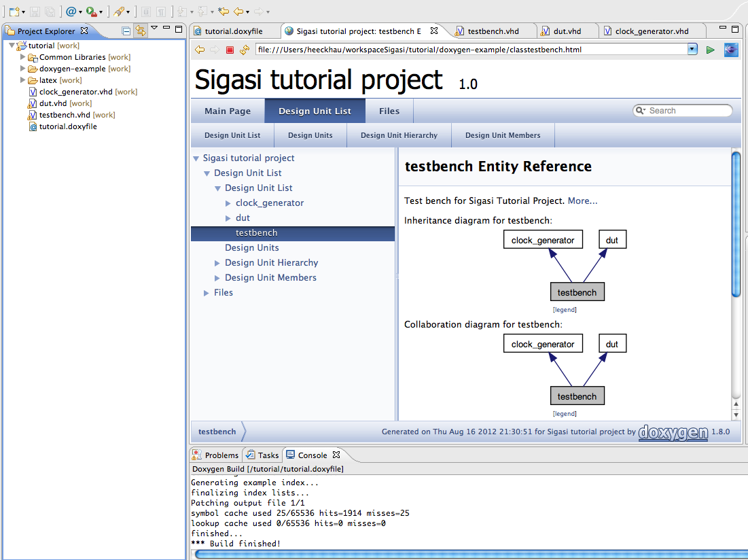Open dropdown next to External Tools icon
The image size is (748, 560).
101,12
